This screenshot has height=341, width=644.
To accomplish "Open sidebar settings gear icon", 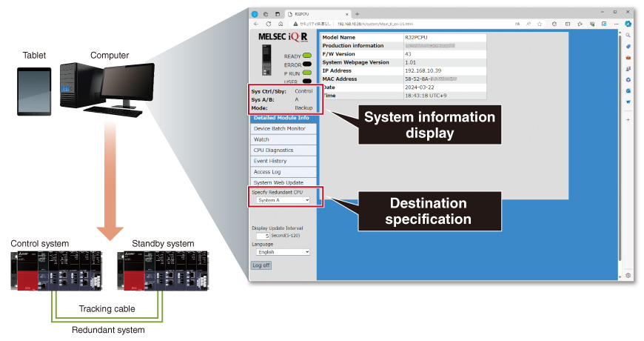I will [x=628, y=276].
